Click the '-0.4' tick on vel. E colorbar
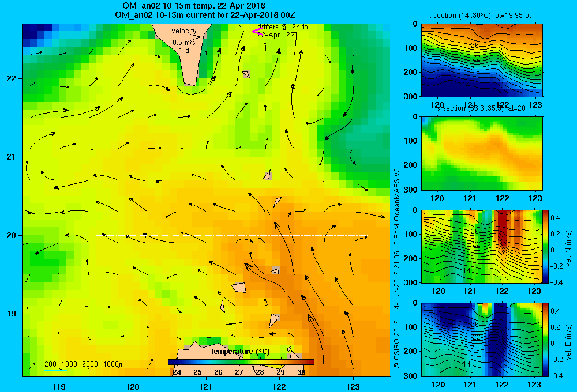 coord(557,375)
